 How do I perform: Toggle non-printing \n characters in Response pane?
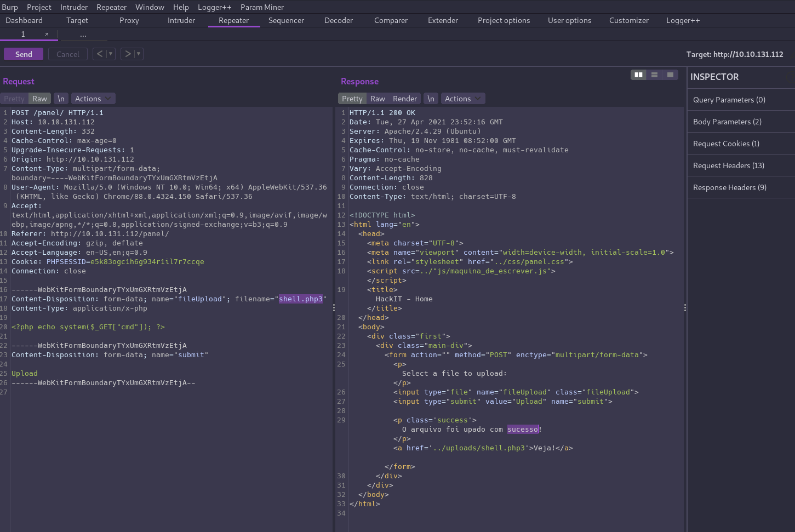(x=431, y=99)
